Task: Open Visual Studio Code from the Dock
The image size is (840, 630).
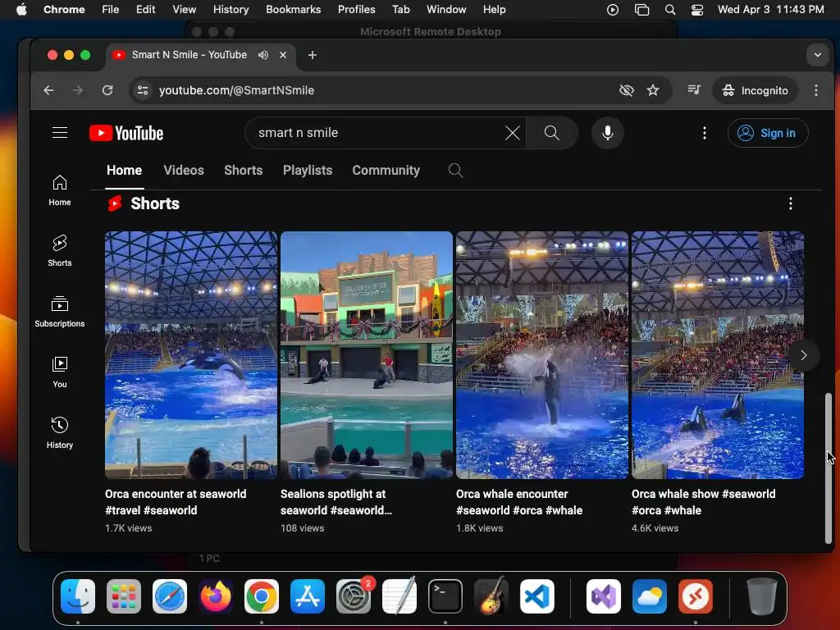Action: pos(536,596)
